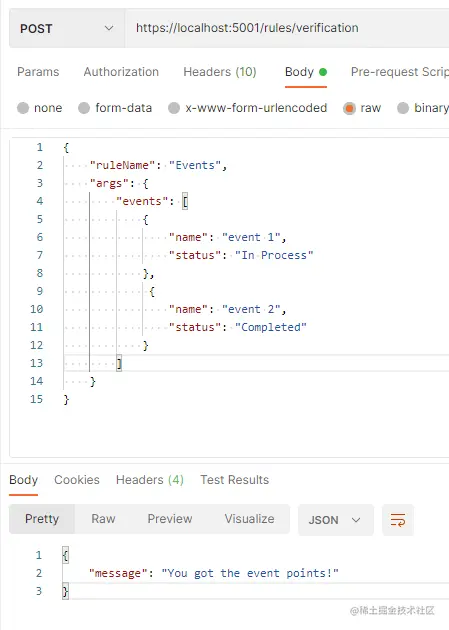The height and width of the screenshot is (630, 449).
Task: Open the response Headers (4) tab
Action: (150, 480)
